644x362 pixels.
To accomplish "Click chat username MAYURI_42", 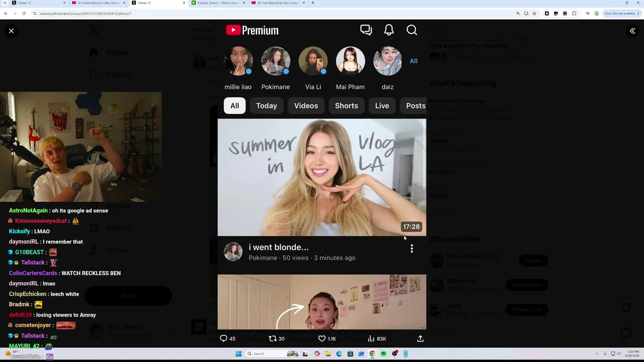I will click(x=24, y=346).
